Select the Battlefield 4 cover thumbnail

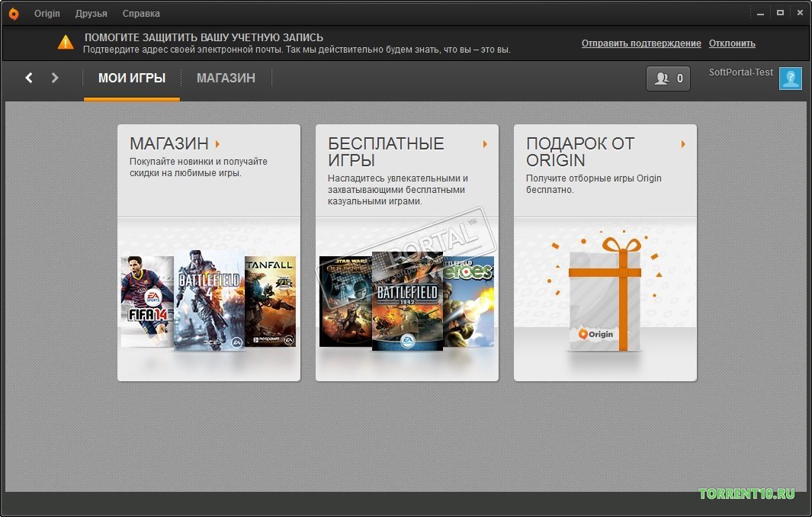point(209,300)
